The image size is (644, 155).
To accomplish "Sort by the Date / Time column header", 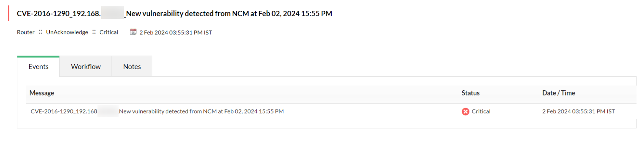I will coord(558,93).
